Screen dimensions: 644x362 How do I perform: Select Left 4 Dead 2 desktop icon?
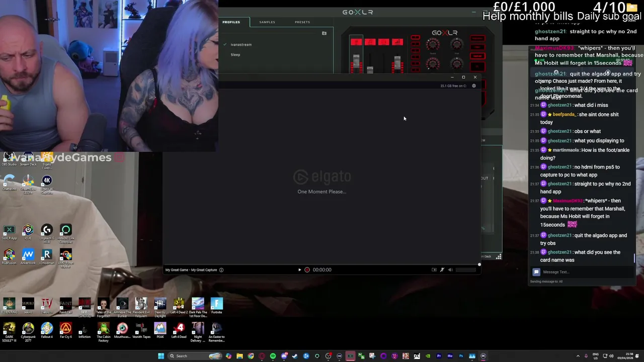179,306
